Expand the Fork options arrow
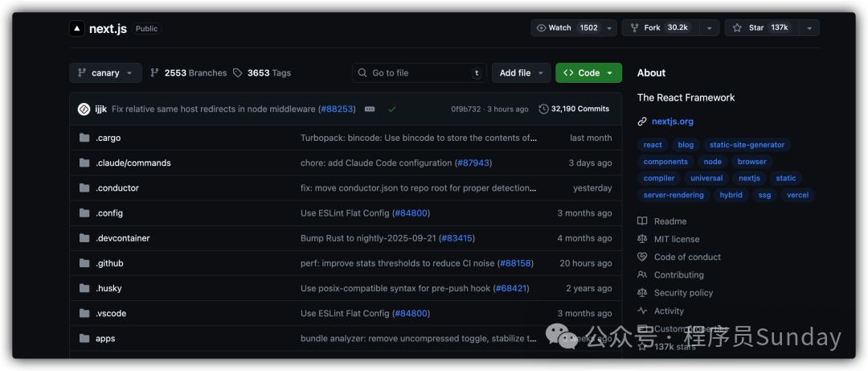This screenshot has height=371, width=868. pyautogui.click(x=708, y=27)
